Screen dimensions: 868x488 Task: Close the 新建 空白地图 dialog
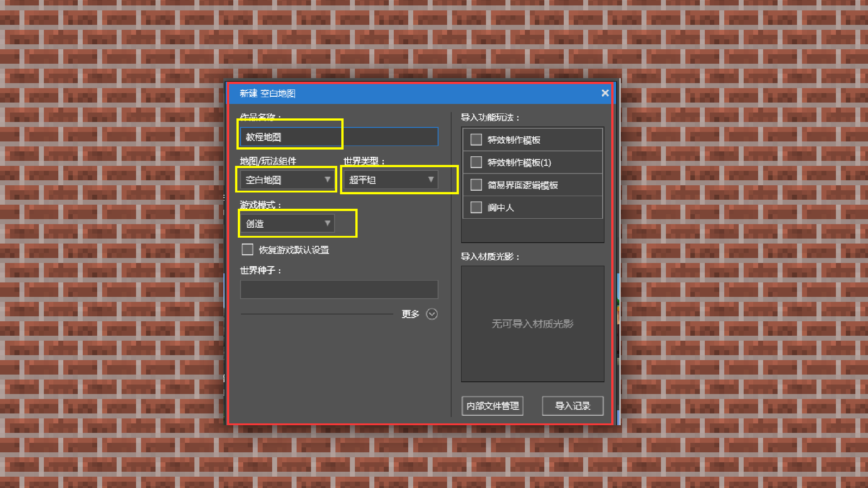(605, 93)
